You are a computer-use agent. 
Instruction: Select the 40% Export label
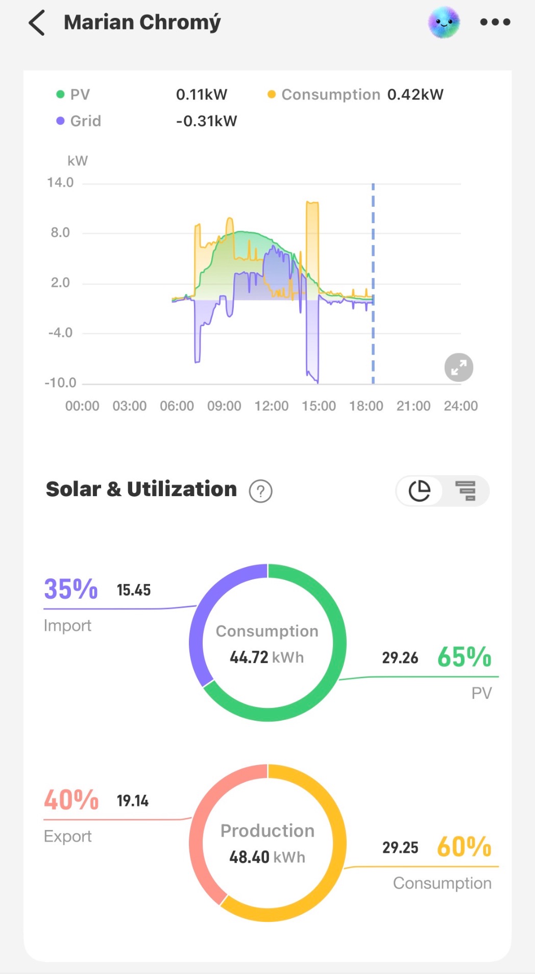point(71,800)
